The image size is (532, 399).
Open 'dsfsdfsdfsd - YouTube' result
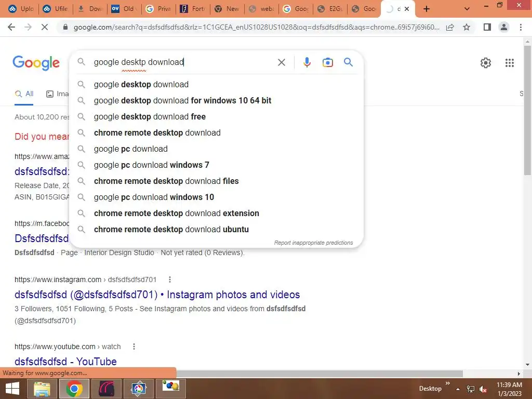tap(65, 362)
